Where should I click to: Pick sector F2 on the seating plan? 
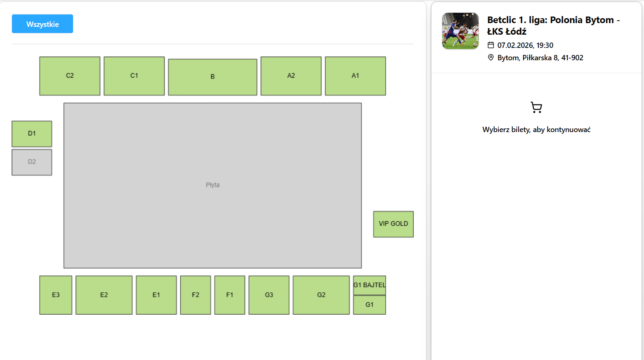click(196, 295)
